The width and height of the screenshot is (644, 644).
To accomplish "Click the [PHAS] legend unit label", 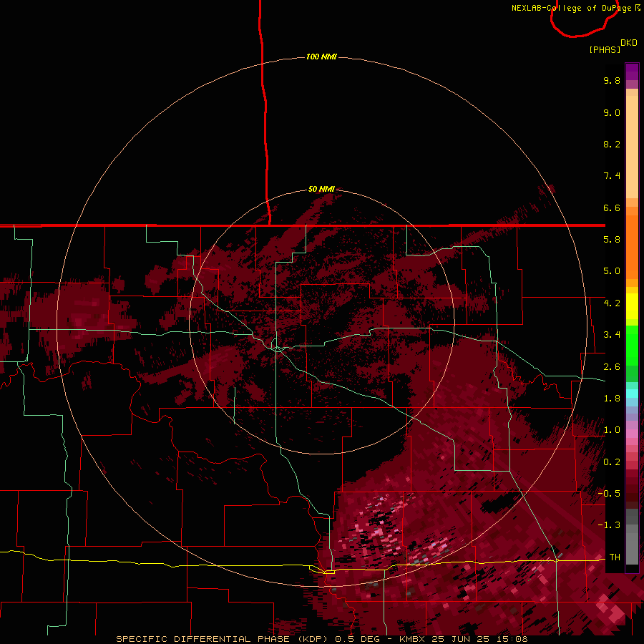I will tap(605, 49).
